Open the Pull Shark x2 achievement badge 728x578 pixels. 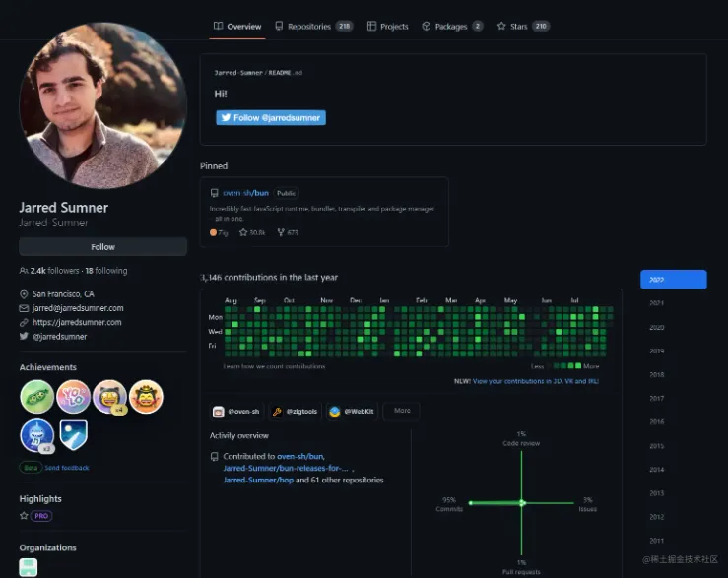pyautogui.click(x=37, y=435)
